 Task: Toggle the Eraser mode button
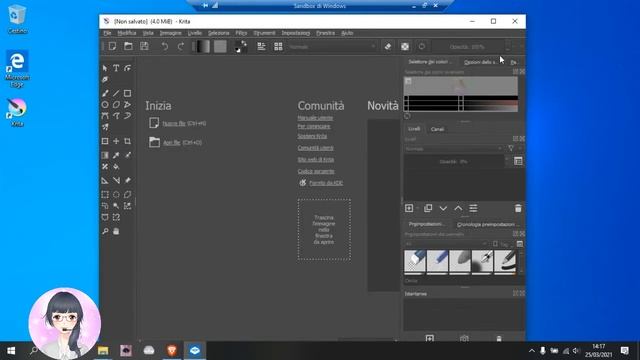click(x=388, y=47)
